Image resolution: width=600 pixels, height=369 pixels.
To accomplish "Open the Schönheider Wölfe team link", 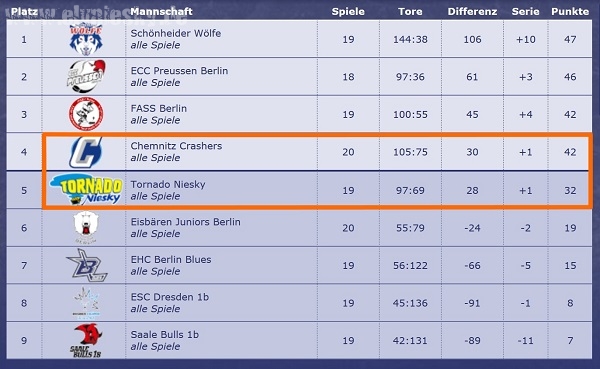I will pos(176,33).
